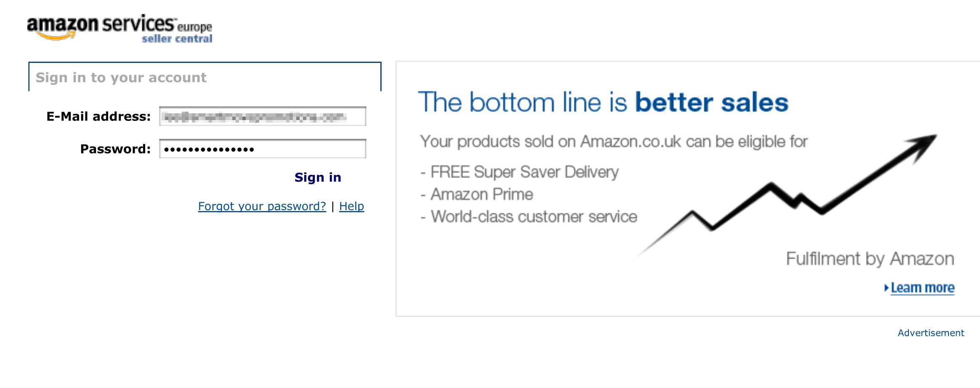Click the orange Amazon smile arrow
Viewport: 980px width, 388px height.
click(x=56, y=37)
